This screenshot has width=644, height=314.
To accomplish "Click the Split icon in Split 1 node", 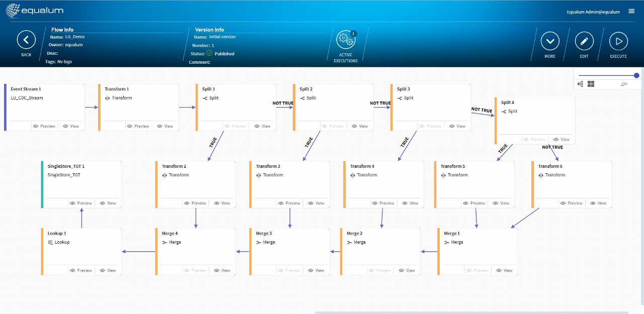I will click(x=205, y=98).
